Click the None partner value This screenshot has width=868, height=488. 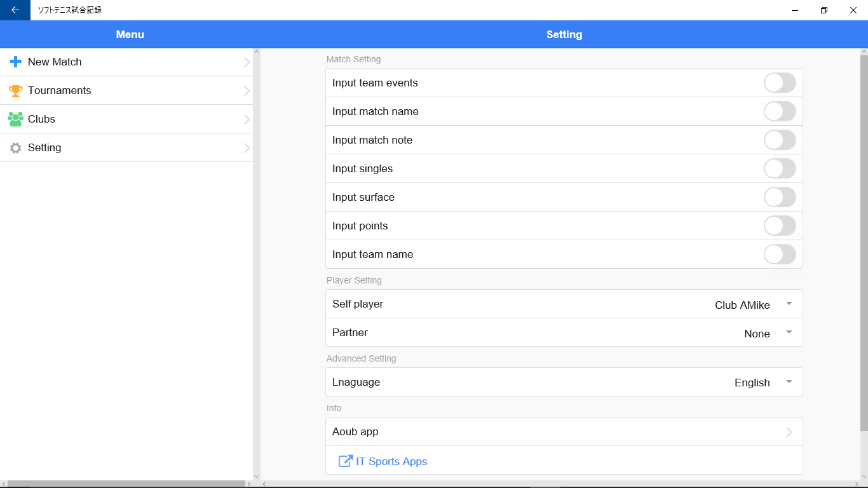tap(757, 334)
